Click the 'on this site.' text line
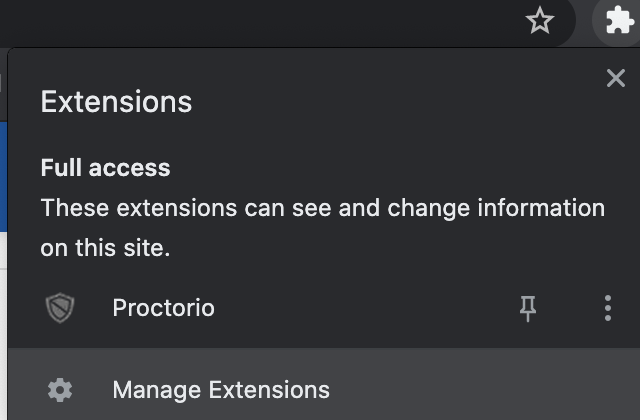This screenshot has height=420, width=640. pos(105,248)
